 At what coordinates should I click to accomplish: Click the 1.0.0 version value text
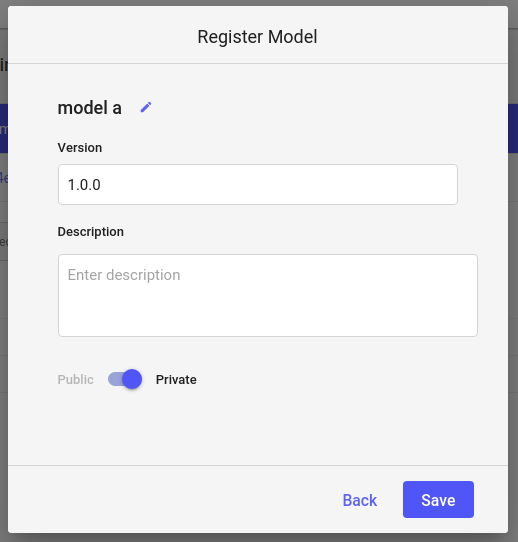click(84, 185)
